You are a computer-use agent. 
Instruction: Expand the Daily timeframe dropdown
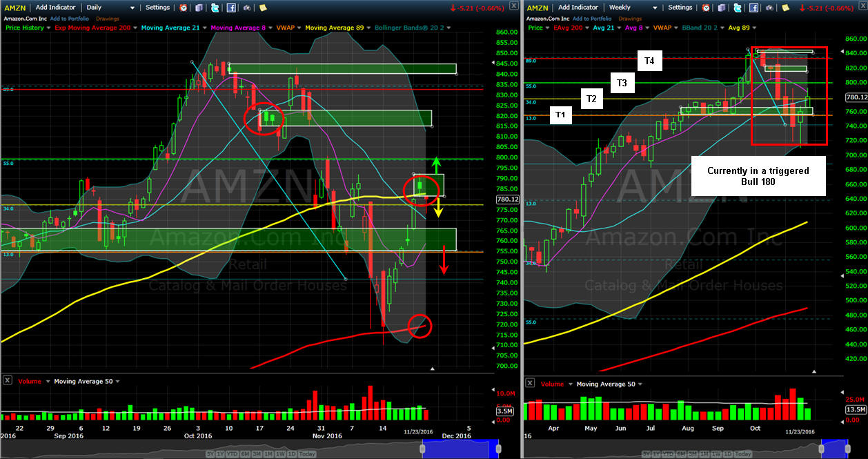pos(110,8)
